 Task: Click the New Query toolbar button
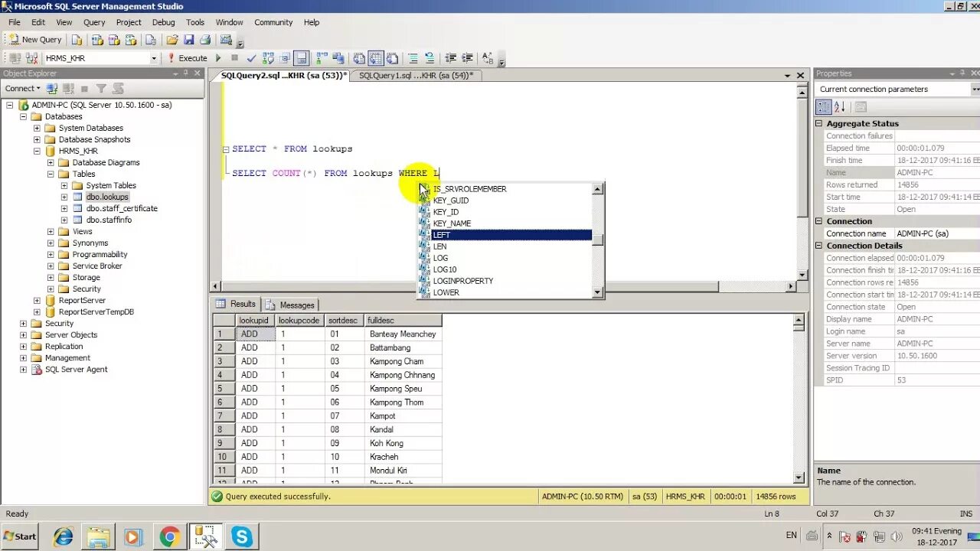[34, 40]
